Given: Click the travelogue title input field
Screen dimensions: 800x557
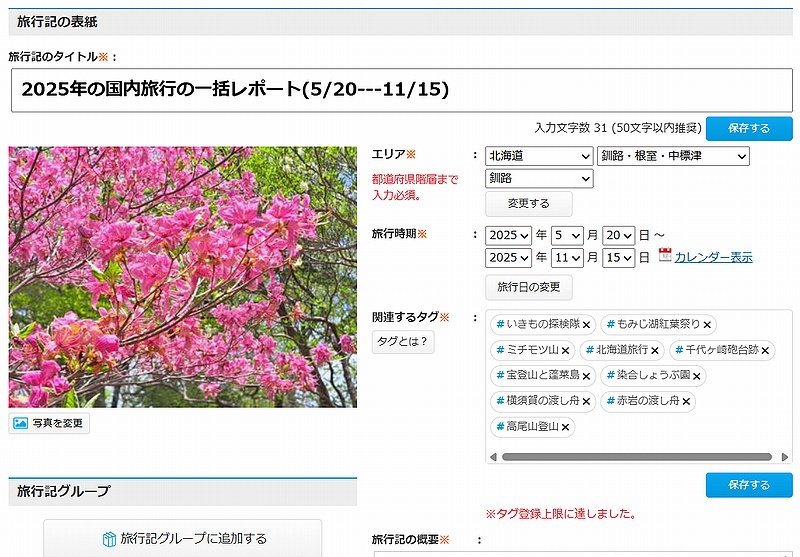Looking at the screenshot, I should (x=400, y=90).
